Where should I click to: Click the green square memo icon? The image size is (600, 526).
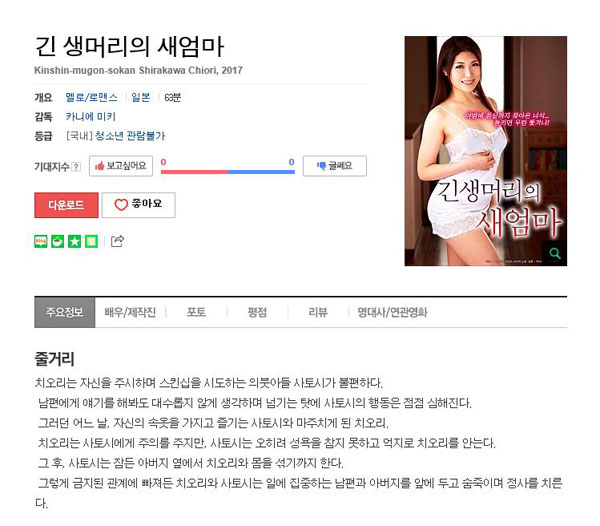point(91,241)
